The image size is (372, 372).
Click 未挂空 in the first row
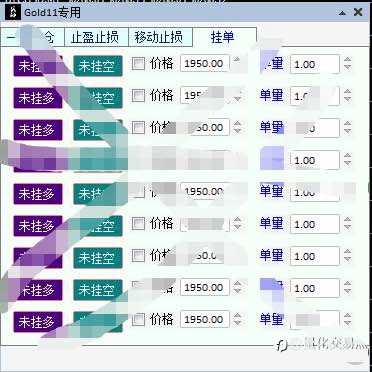point(98,66)
